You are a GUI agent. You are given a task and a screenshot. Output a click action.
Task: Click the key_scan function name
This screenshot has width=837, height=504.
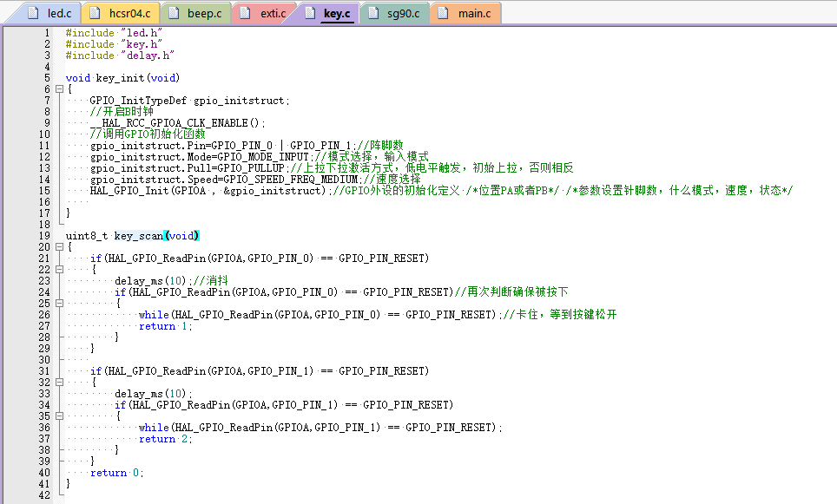(139, 236)
